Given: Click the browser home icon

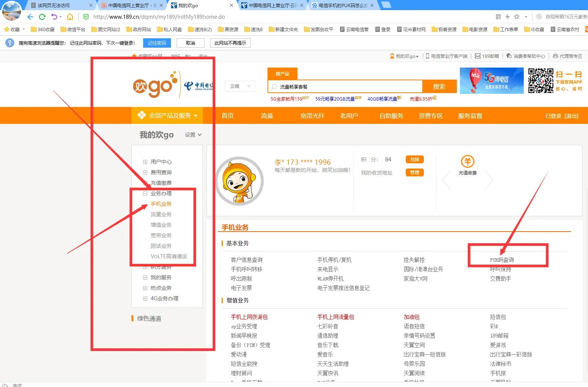Looking at the screenshot, I should [x=70, y=17].
